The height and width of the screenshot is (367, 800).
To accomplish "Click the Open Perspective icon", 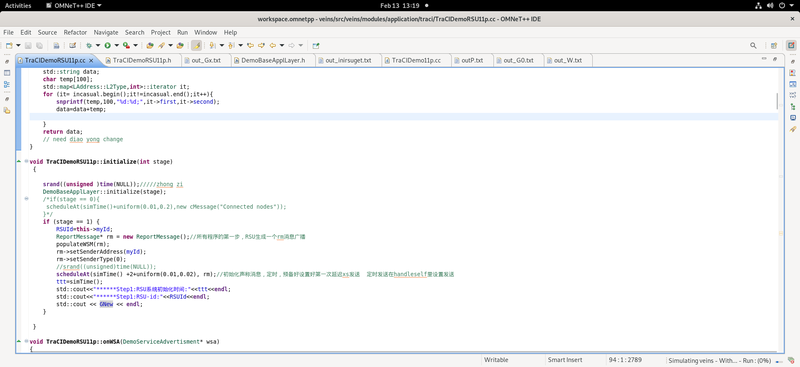I will pos(774,45).
